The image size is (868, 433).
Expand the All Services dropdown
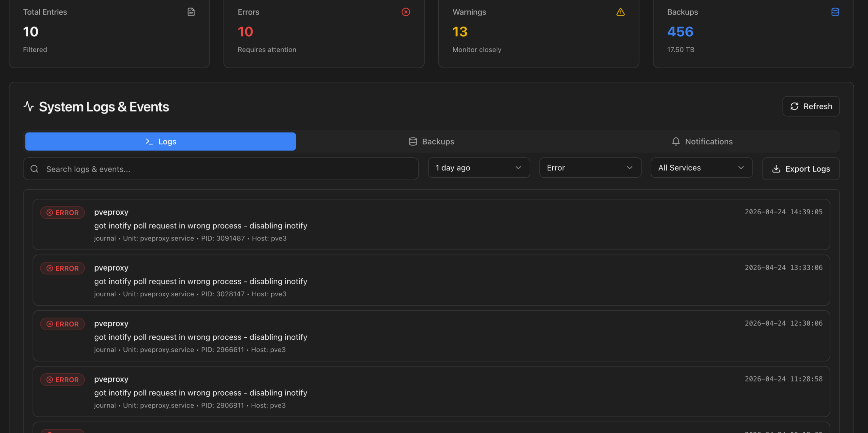click(701, 168)
